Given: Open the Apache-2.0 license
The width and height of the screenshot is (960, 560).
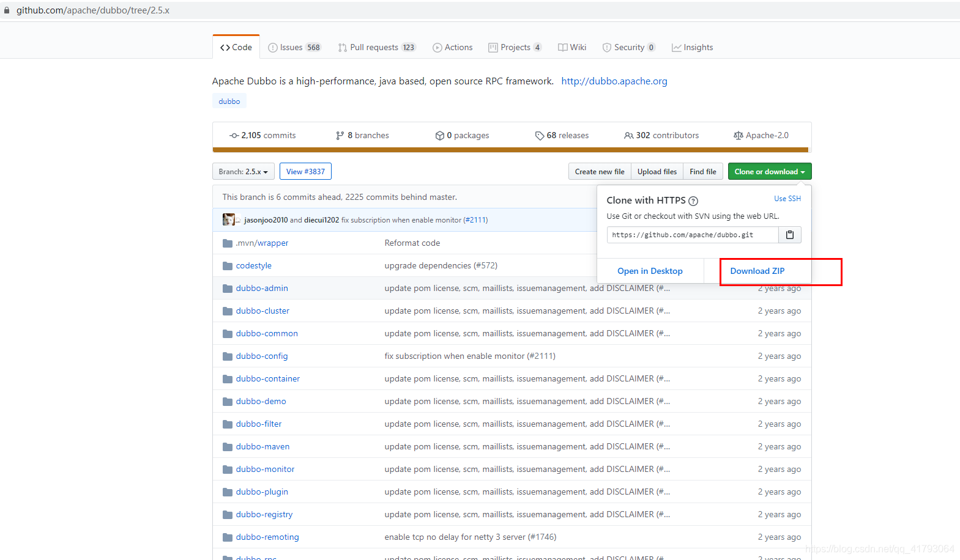Looking at the screenshot, I should (x=761, y=135).
